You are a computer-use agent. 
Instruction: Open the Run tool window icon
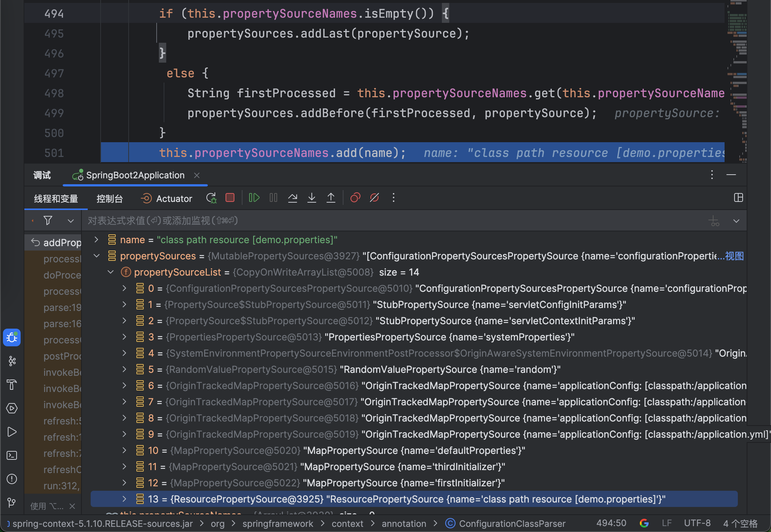point(12,432)
